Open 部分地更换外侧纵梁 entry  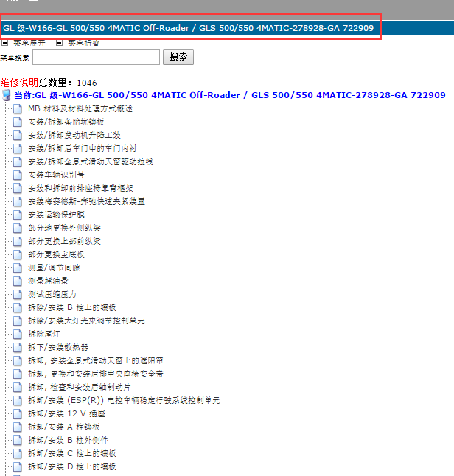pos(64,228)
